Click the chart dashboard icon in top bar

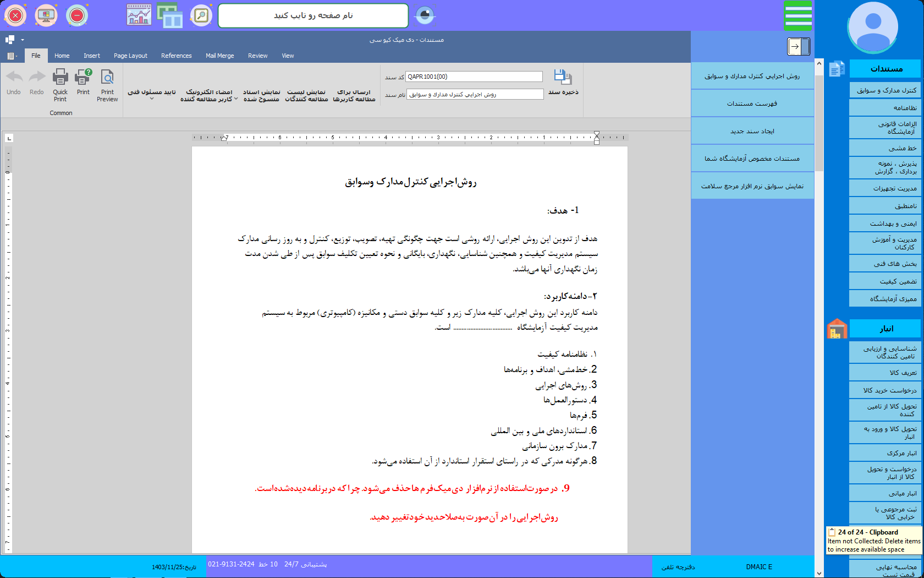[139, 15]
